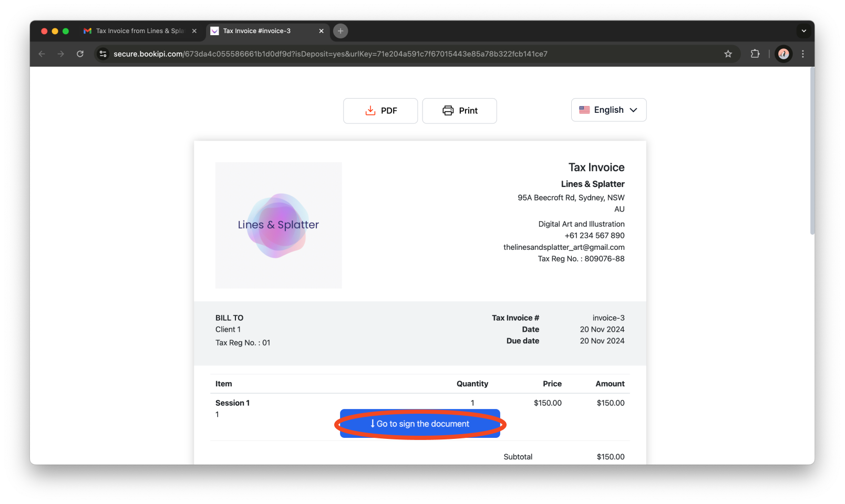The height and width of the screenshot is (504, 845).
Task: Click the tab search chevron at top right
Action: [x=803, y=31]
